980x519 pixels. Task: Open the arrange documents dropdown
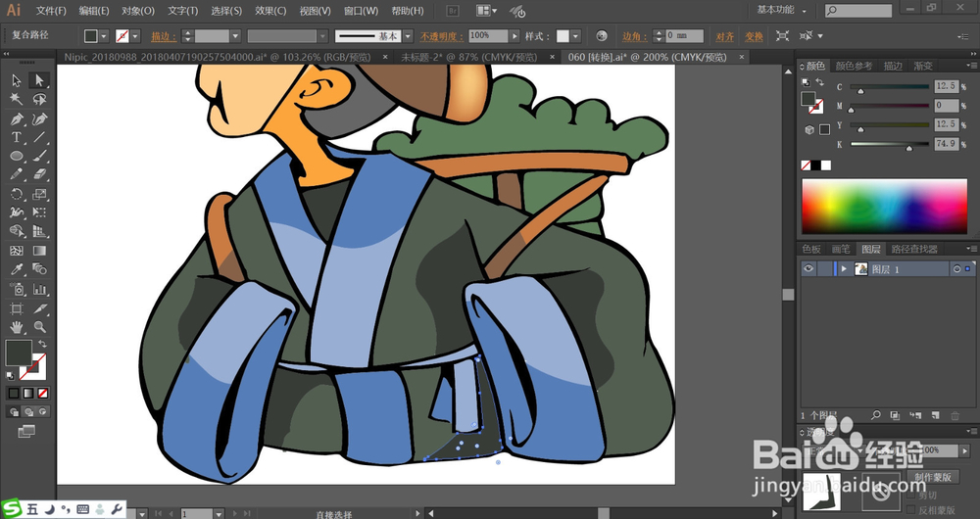coord(487,11)
